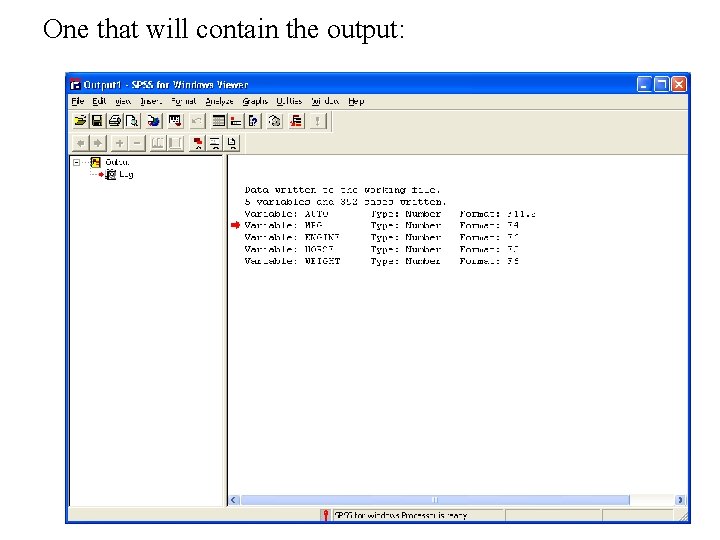Click the Hide closed-book toolbar icon

[x=175, y=143]
